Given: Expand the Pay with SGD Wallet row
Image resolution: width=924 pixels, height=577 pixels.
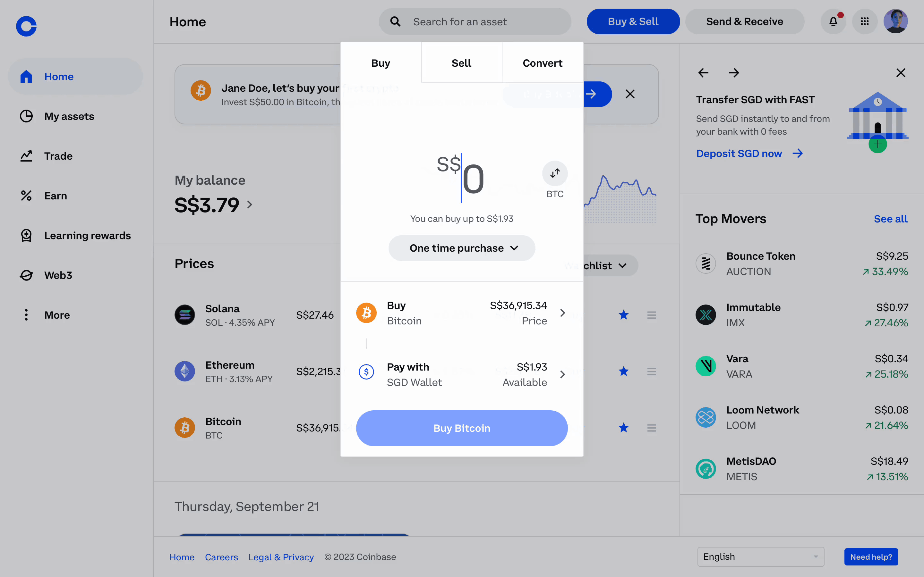Looking at the screenshot, I should [462, 375].
